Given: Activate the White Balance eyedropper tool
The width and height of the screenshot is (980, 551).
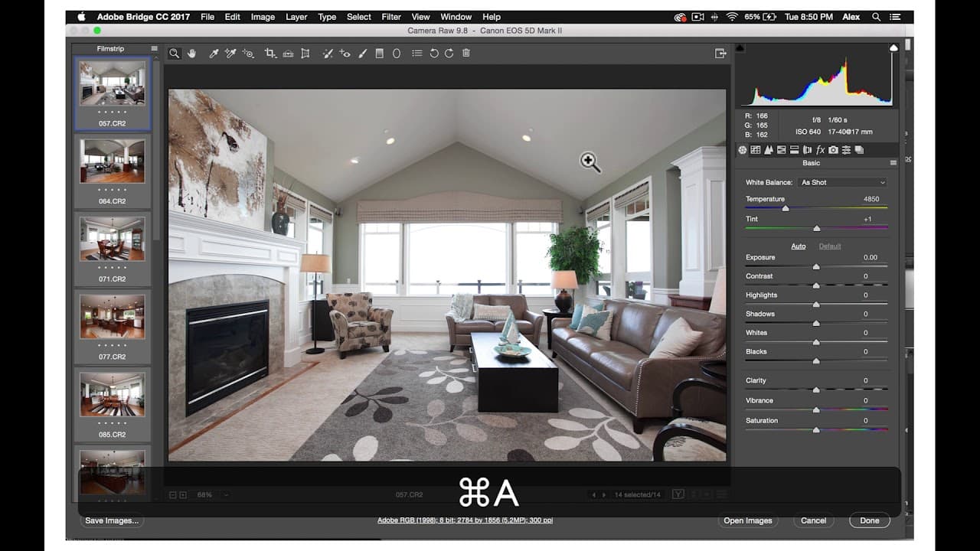Looking at the screenshot, I should point(214,54).
